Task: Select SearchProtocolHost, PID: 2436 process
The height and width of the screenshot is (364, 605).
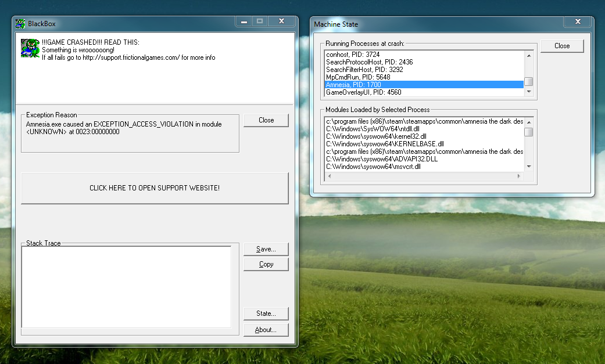Action: (424, 62)
